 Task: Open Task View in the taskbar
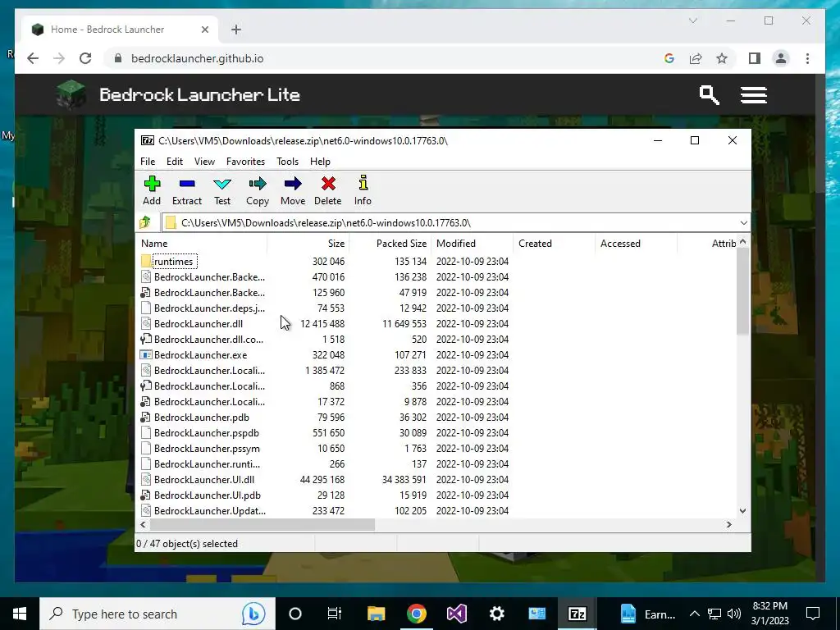click(x=335, y=614)
